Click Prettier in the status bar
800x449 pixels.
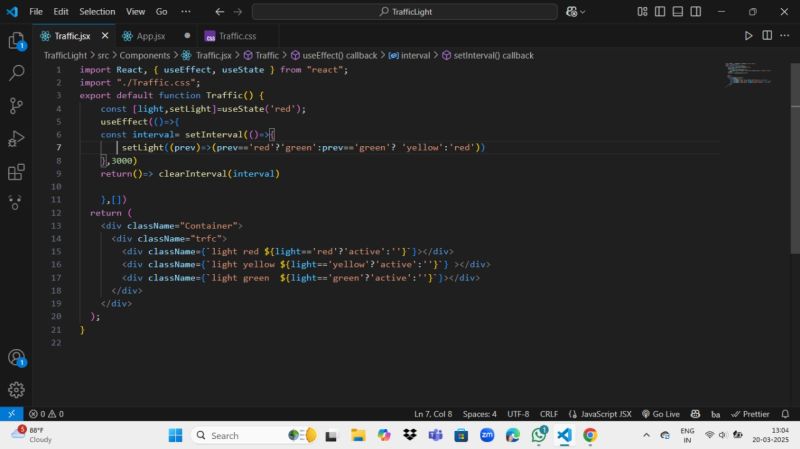pos(750,414)
